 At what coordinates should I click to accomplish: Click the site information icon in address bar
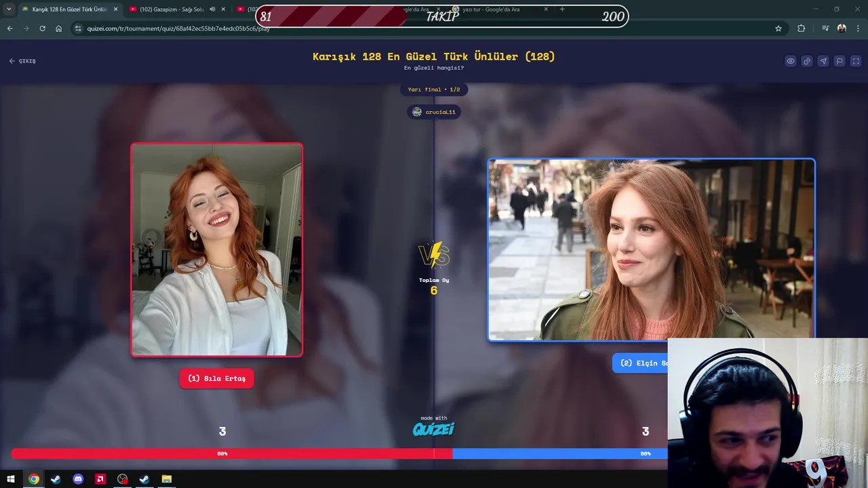(78, 28)
